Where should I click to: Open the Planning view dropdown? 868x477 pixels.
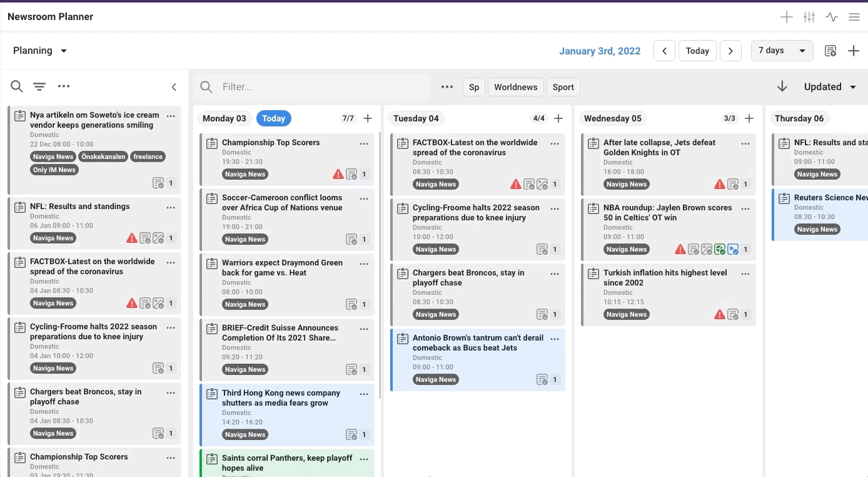point(40,51)
